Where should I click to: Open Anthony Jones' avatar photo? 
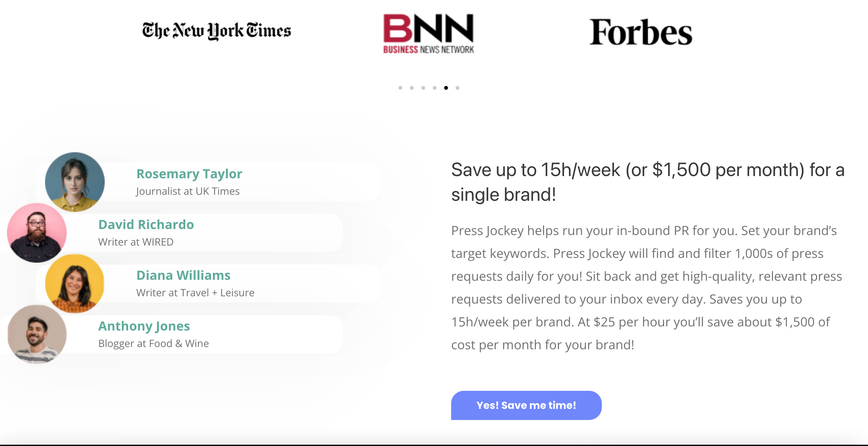(37, 334)
